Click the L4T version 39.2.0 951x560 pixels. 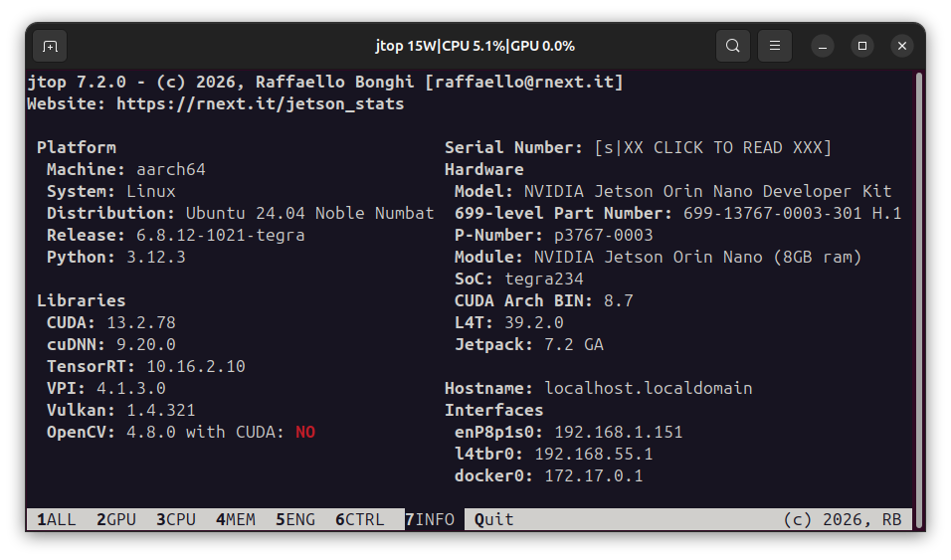tap(534, 323)
